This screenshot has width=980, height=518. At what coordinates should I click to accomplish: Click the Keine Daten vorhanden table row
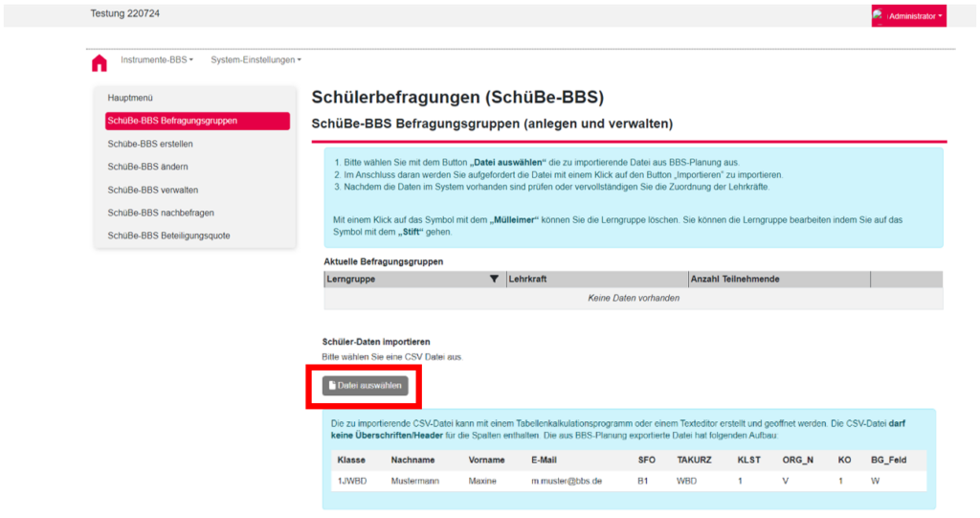tap(633, 298)
